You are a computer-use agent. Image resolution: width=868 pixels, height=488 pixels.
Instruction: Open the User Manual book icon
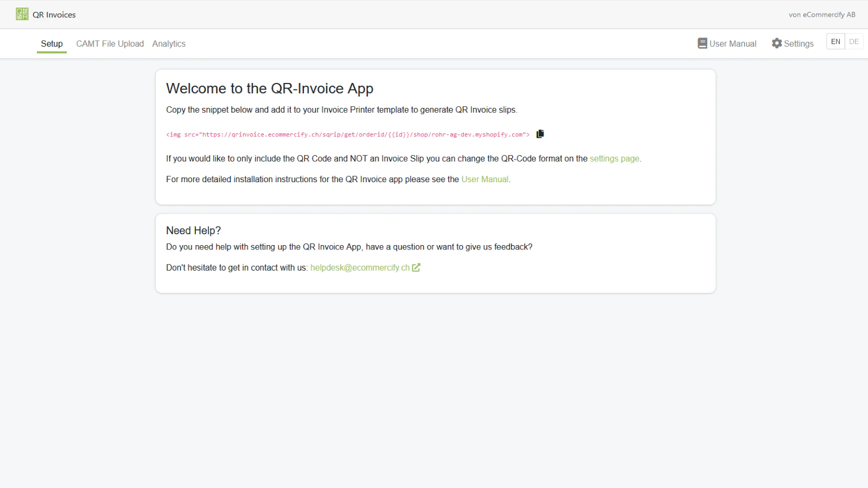click(703, 43)
